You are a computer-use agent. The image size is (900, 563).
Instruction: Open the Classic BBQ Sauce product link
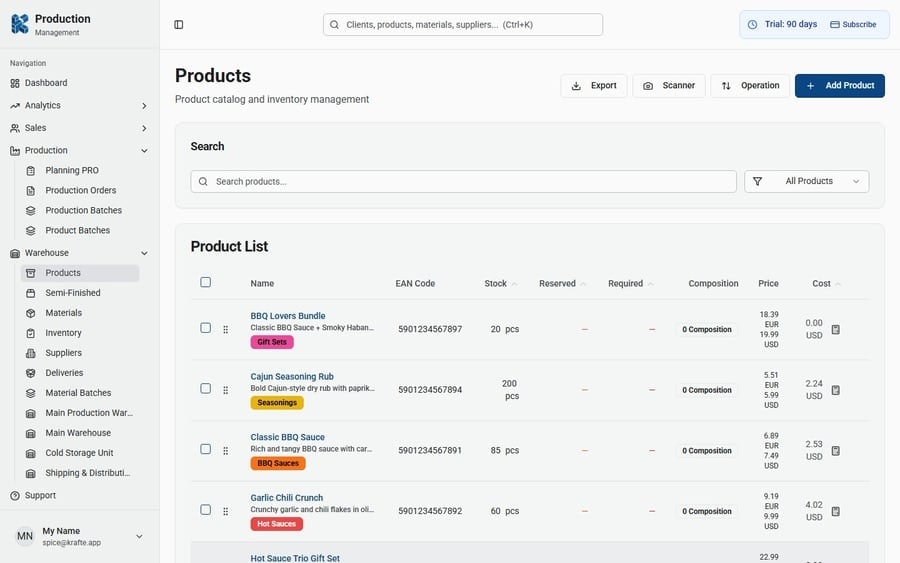(287, 437)
